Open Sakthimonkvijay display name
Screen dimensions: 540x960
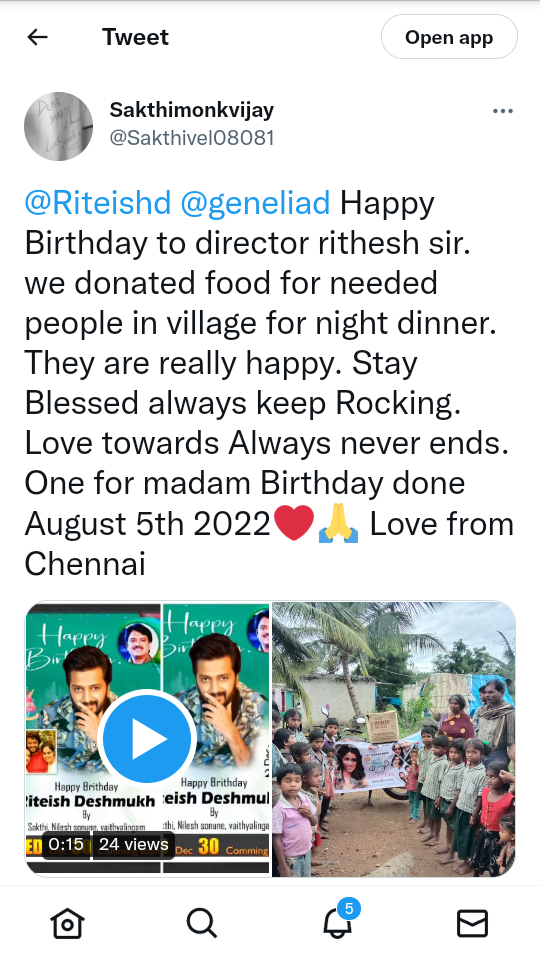coord(192,110)
